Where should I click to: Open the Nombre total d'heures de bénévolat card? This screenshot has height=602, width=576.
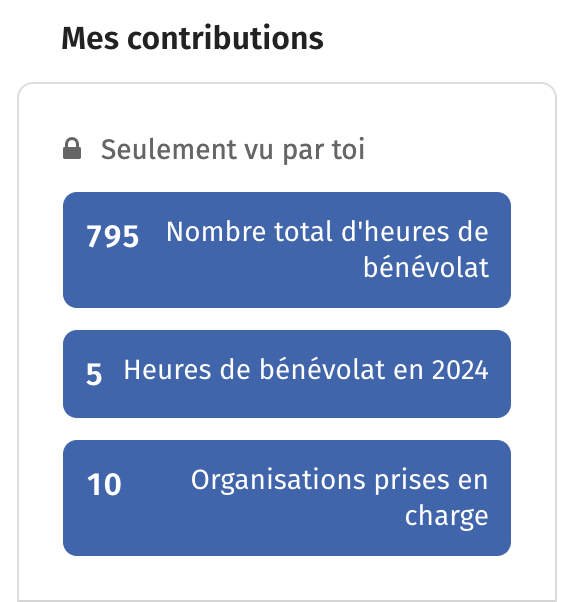pyautogui.click(x=287, y=250)
